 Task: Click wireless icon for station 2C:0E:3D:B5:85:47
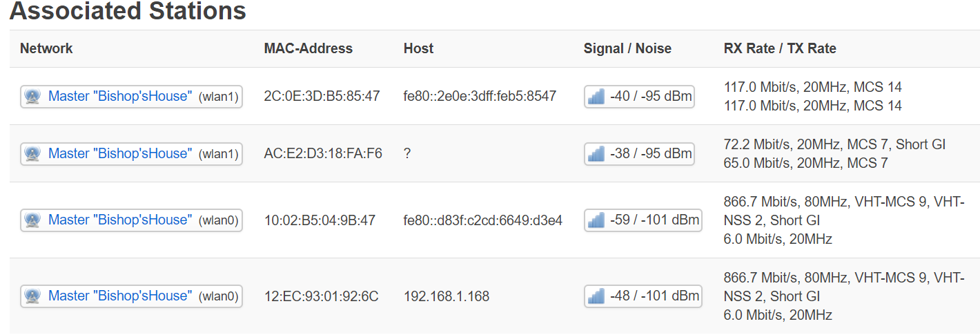pos(32,97)
